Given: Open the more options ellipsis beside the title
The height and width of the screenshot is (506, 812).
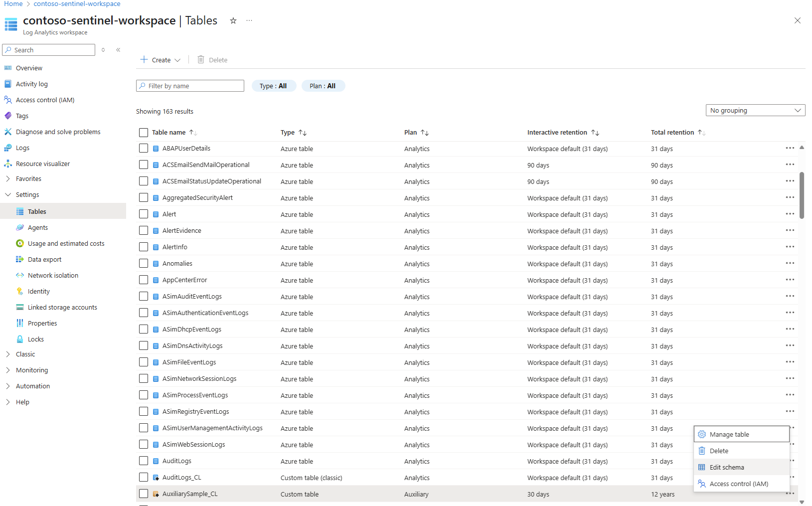Looking at the screenshot, I should (249, 20).
